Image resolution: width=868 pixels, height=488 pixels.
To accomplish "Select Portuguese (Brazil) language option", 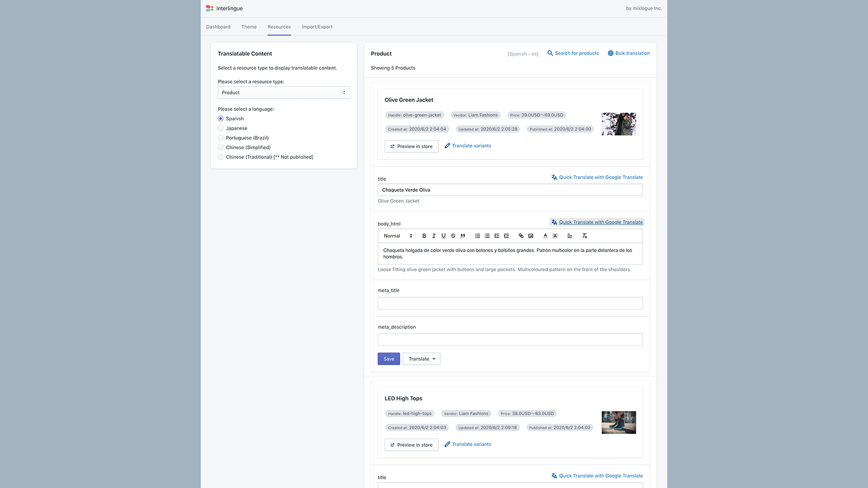I will (220, 138).
